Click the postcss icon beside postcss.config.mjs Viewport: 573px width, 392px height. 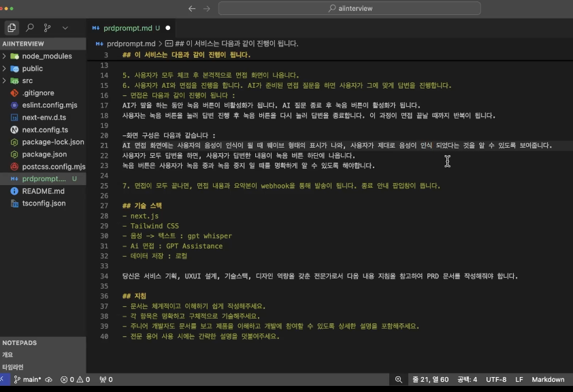click(14, 167)
